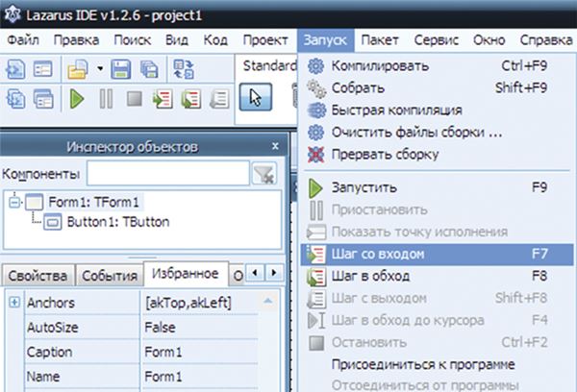Click the AutoSize value False
577x392 pixels.
[x=199, y=328]
